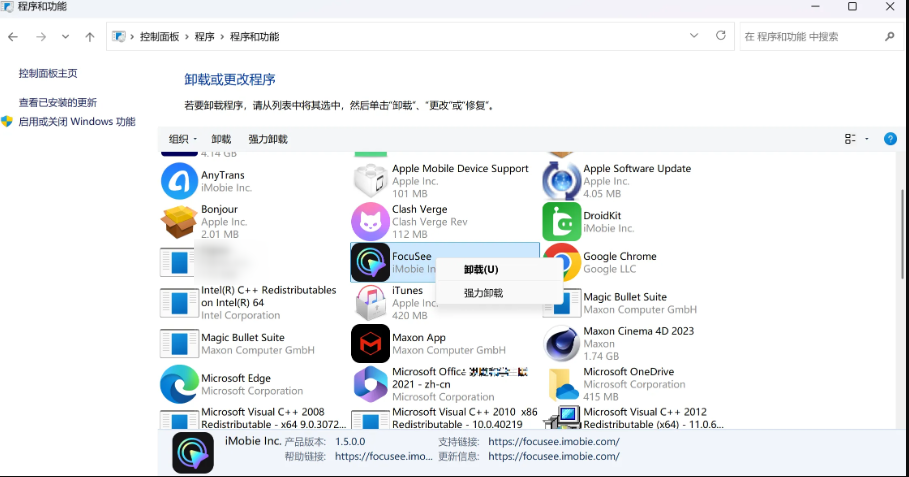Click the search magnifier icon
The height and width of the screenshot is (477, 909).
click(x=890, y=37)
